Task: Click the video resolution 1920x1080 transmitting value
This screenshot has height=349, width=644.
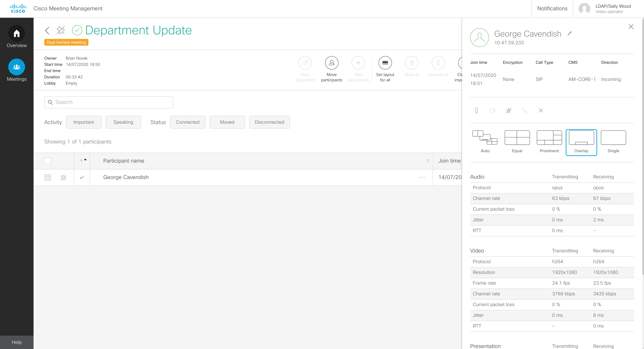Action: pyautogui.click(x=564, y=272)
